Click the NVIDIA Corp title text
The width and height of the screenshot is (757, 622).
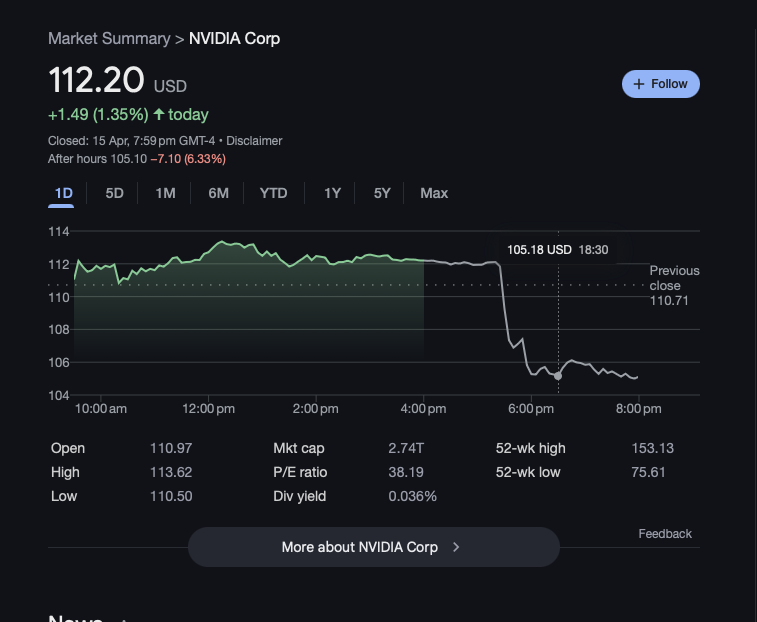(x=234, y=39)
